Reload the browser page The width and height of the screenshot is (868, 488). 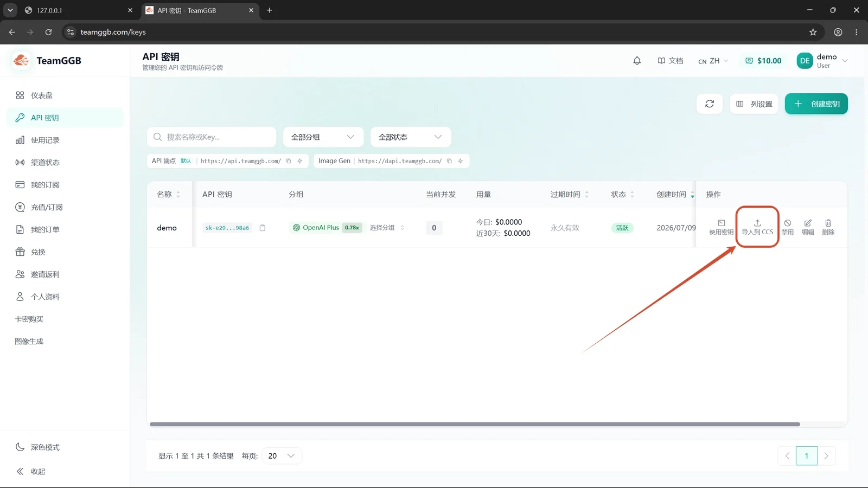[x=48, y=32]
